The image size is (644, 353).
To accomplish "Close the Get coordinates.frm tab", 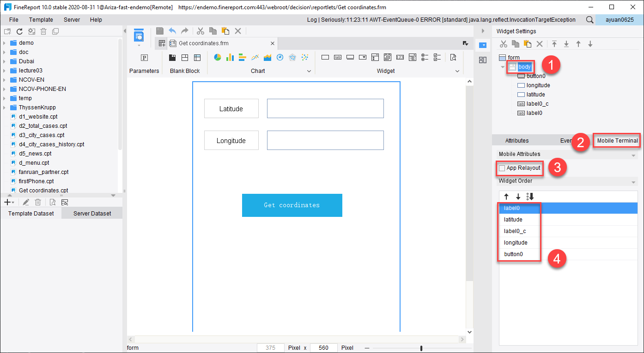I will 273,43.
